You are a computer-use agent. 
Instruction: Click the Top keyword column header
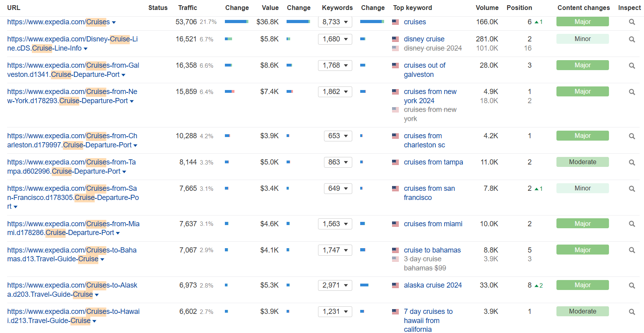[x=412, y=8]
